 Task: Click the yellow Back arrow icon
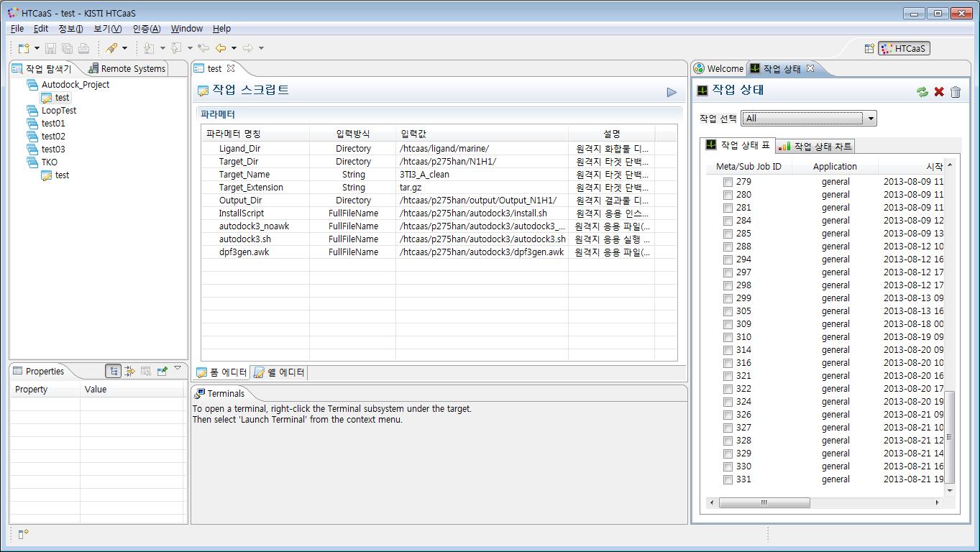[221, 48]
